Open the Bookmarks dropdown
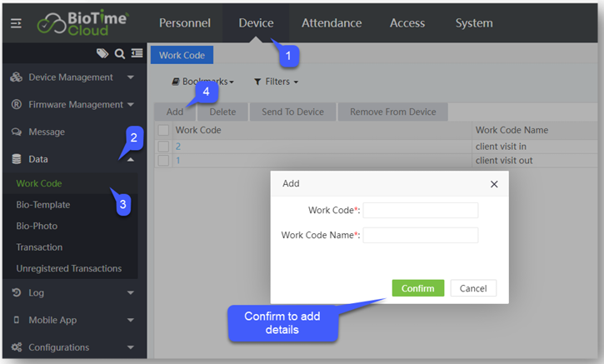The image size is (604, 364). coord(203,82)
